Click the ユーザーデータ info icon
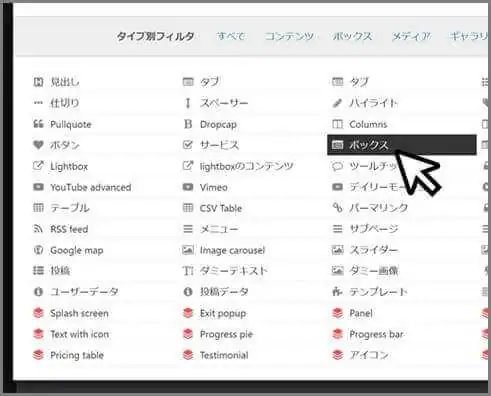The width and height of the screenshot is (491, 396). (38, 292)
